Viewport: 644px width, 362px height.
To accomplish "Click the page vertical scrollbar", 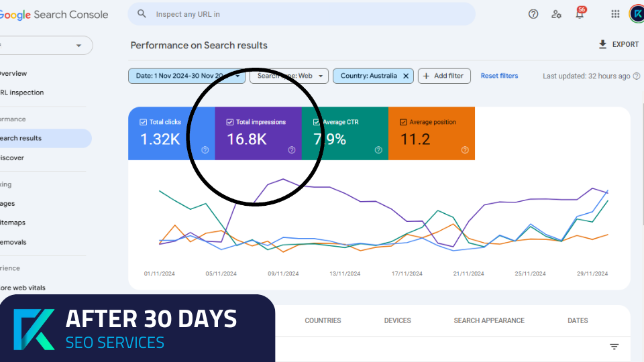I will click(642, 164).
